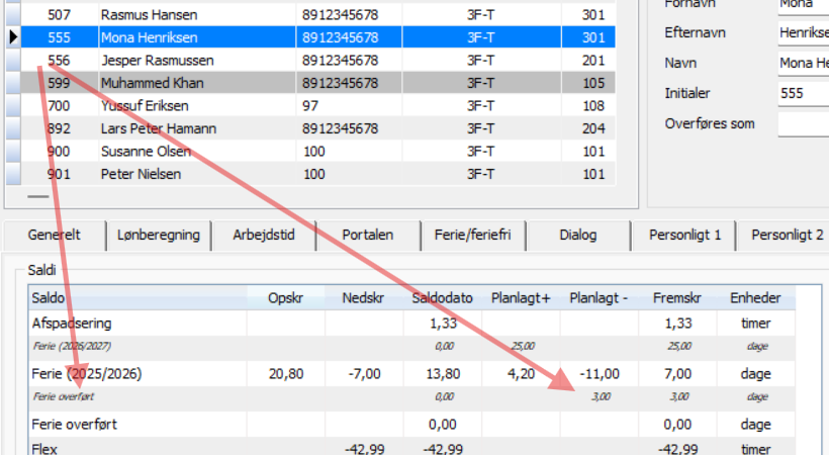This screenshot has height=455, width=829.
Task: Select the Ferie (2025/2026) saldo row
Action: click(412, 374)
